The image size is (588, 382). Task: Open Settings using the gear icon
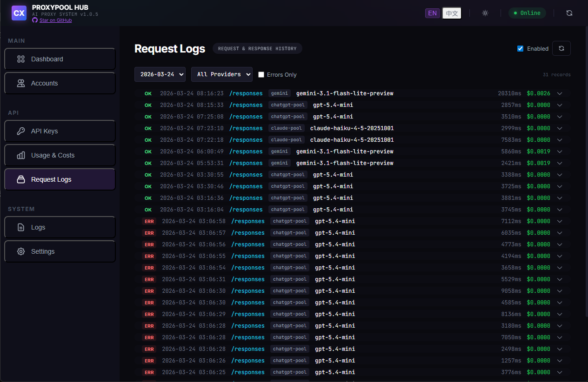(x=20, y=251)
